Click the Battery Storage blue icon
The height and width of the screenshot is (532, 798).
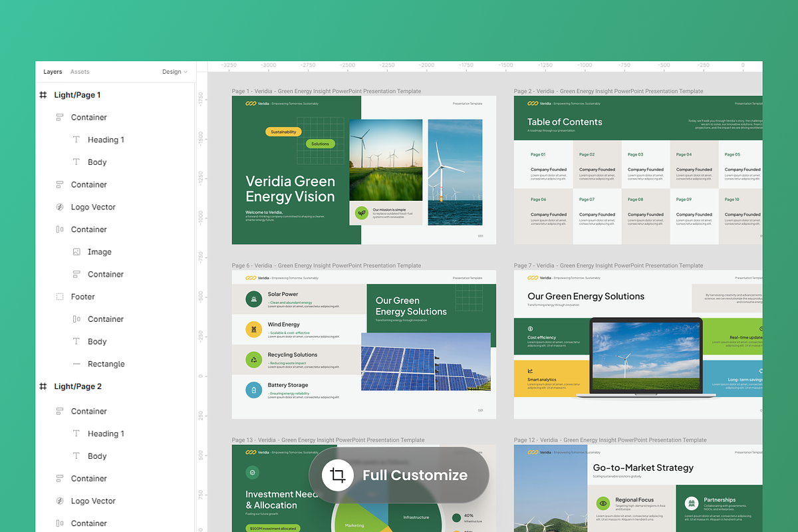click(x=253, y=390)
